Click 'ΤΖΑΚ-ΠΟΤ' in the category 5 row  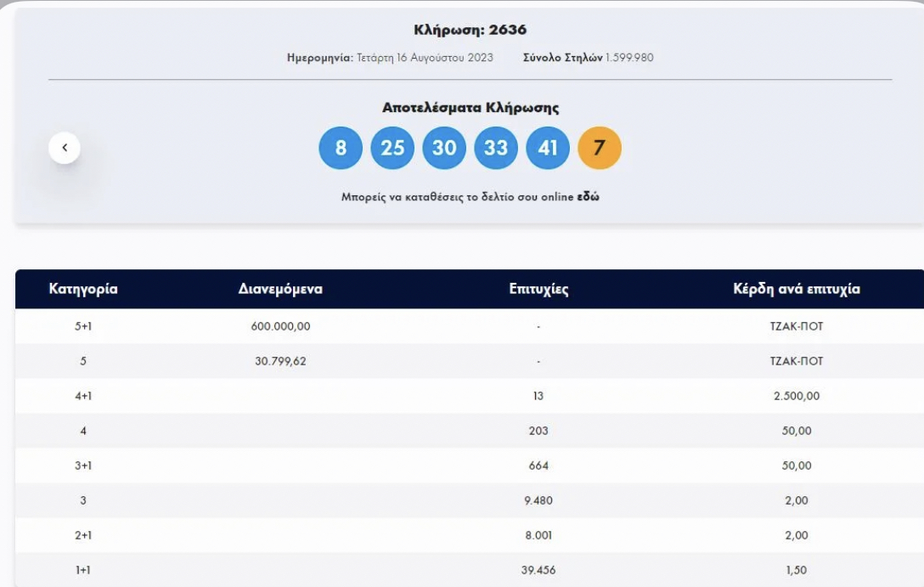pos(797,361)
